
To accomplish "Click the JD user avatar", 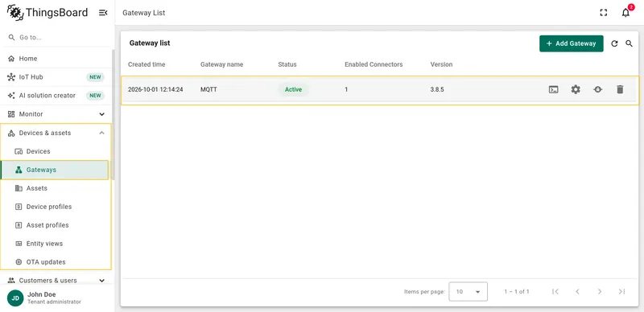I will coord(15,298).
